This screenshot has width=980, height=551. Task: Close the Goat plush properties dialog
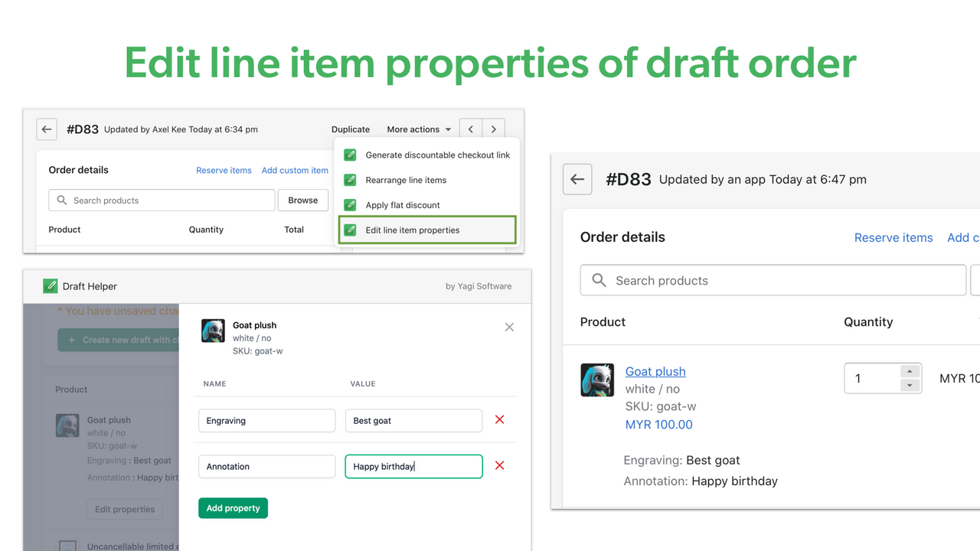tap(509, 327)
